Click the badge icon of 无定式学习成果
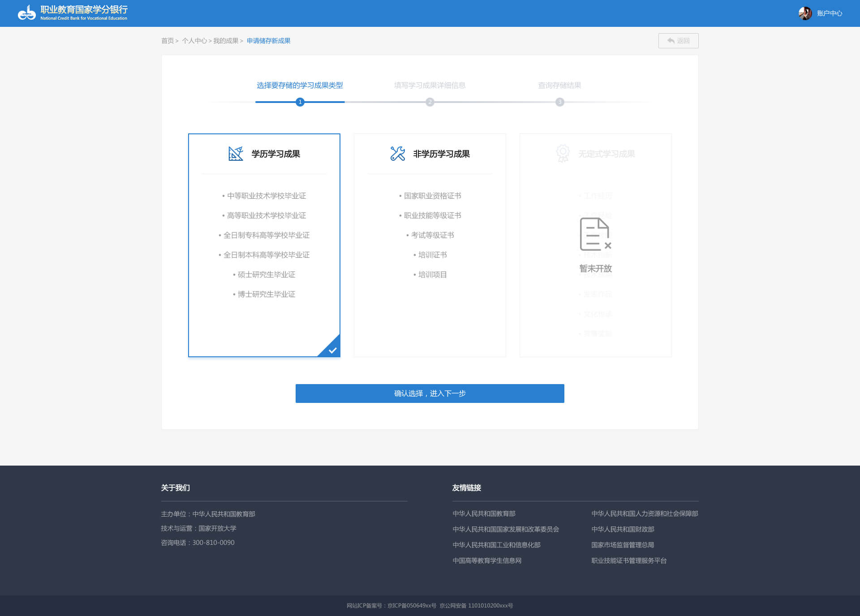860x616 pixels. click(563, 153)
